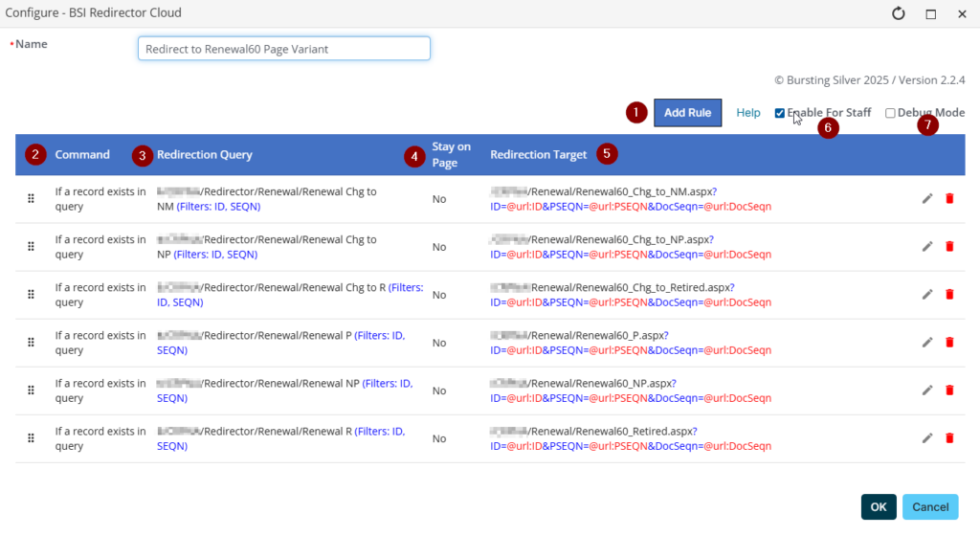The height and width of the screenshot is (536, 980).
Task: Click drag handle of Renewal Chg to NP row
Action: pos(31,247)
